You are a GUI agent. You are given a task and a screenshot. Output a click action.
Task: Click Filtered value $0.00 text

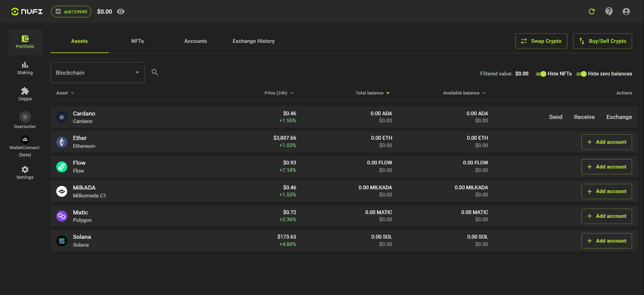(504, 74)
